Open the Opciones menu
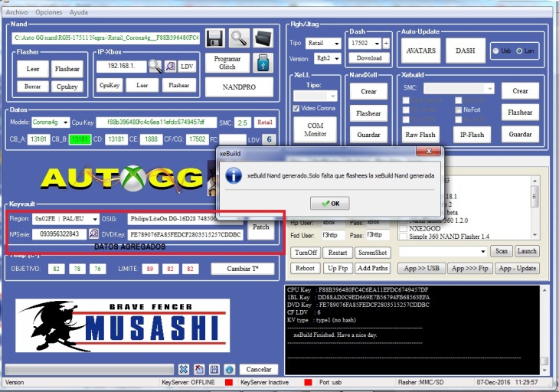 click(x=48, y=12)
